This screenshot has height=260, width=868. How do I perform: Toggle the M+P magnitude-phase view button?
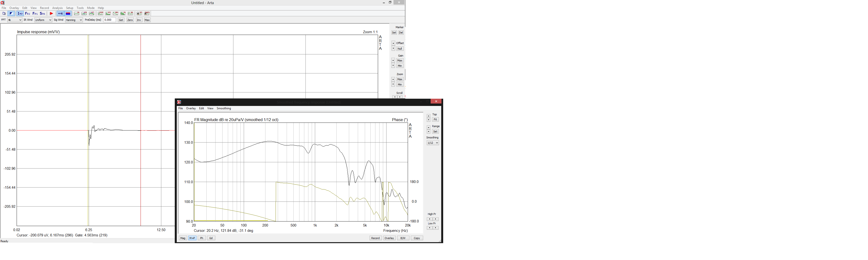click(192, 238)
